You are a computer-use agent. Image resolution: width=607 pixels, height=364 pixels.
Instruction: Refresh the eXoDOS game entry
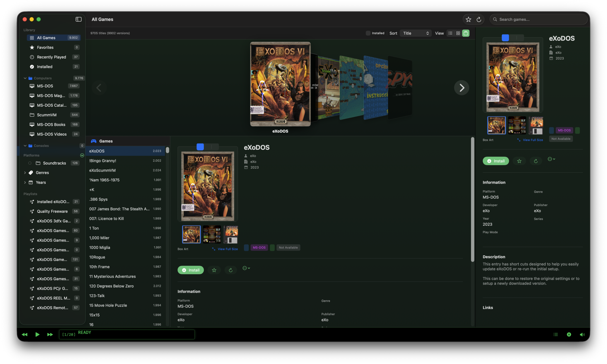231,270
